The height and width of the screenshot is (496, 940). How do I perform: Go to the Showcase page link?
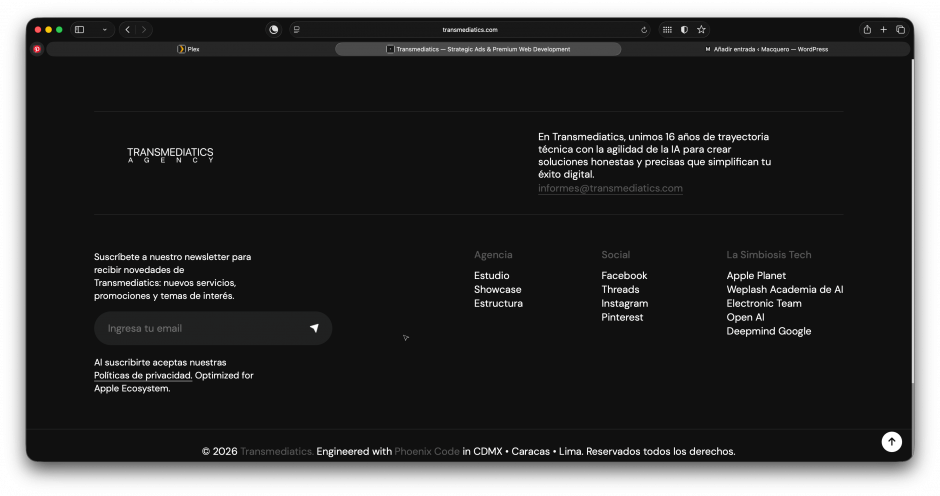(x=497, y=289)
